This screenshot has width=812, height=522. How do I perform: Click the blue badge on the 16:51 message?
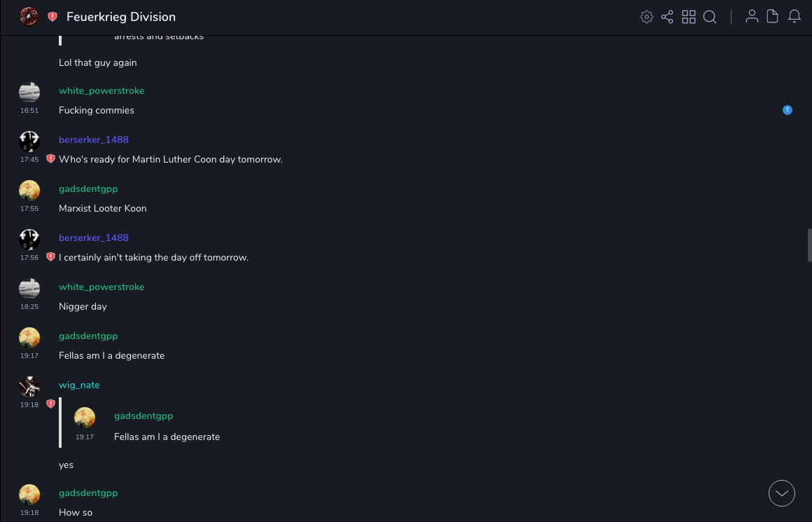tap(787, 110)
